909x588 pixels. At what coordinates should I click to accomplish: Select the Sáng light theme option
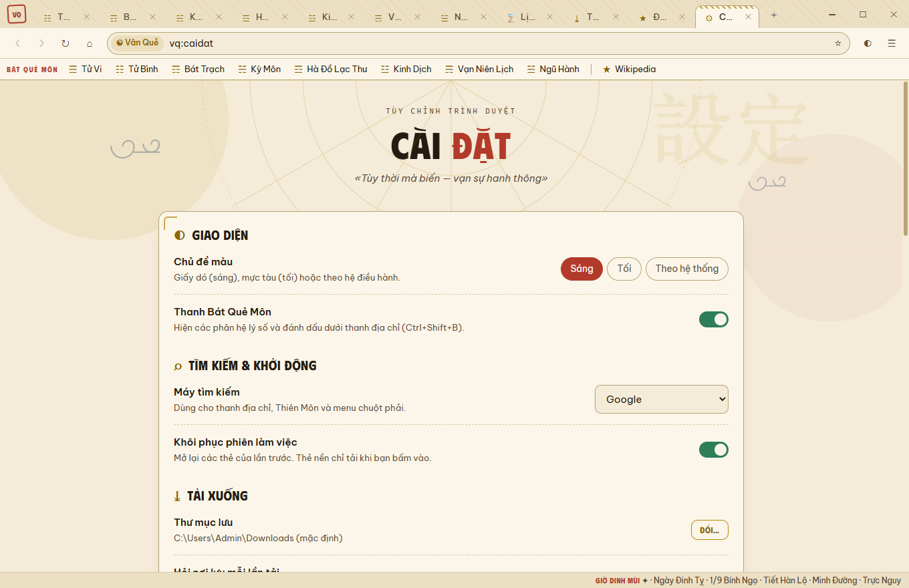click(x=581, y=269)
